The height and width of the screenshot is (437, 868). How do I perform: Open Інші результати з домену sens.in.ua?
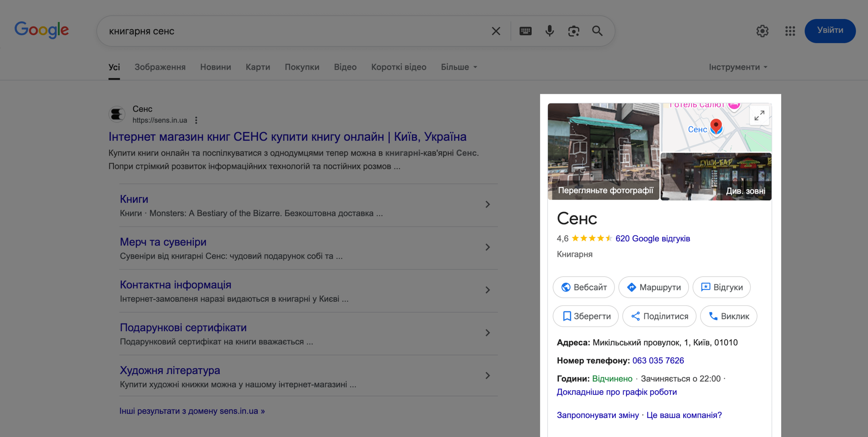point(192,411)
